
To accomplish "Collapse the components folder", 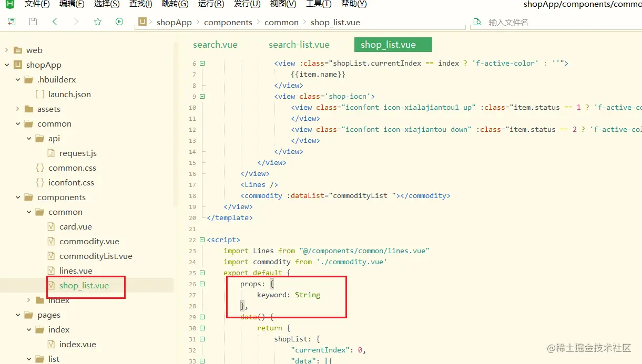I will point(17,197).
